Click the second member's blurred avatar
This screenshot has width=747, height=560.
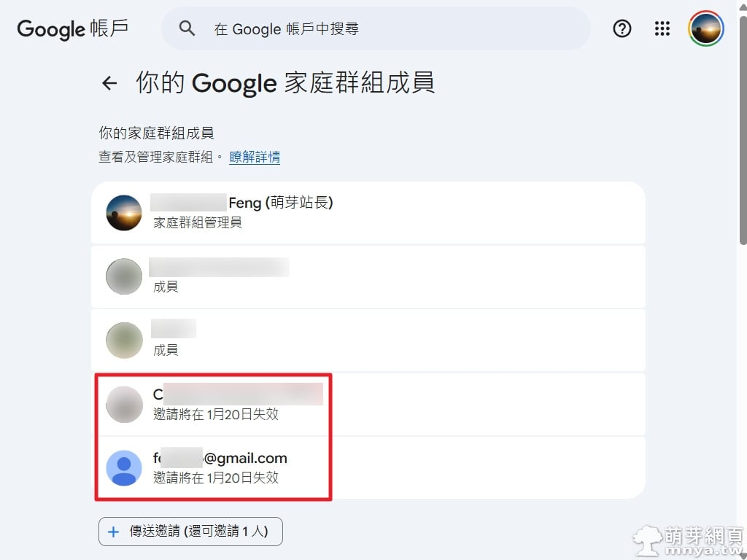click(124, 340)
